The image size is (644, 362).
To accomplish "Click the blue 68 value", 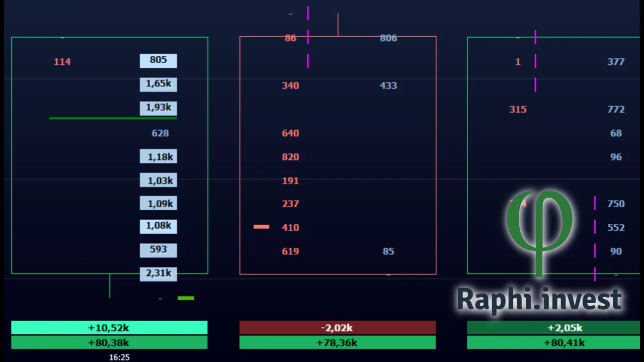I will coord(616,133).
